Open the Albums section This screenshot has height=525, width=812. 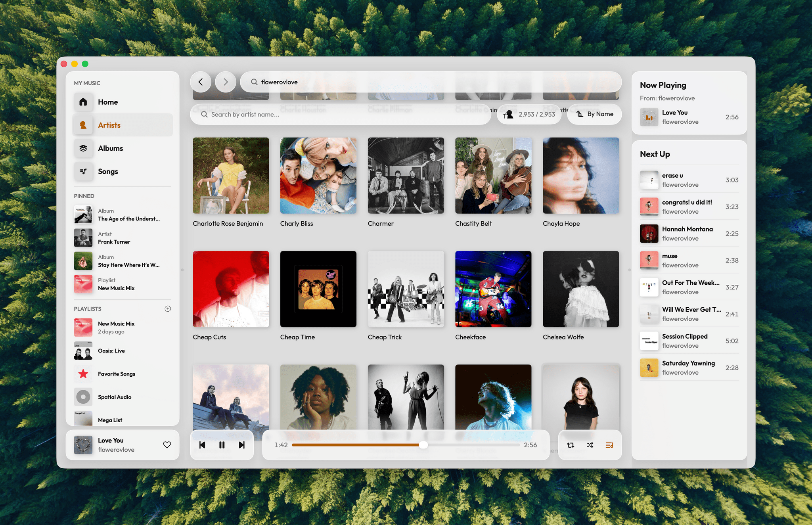coord(110,148)
